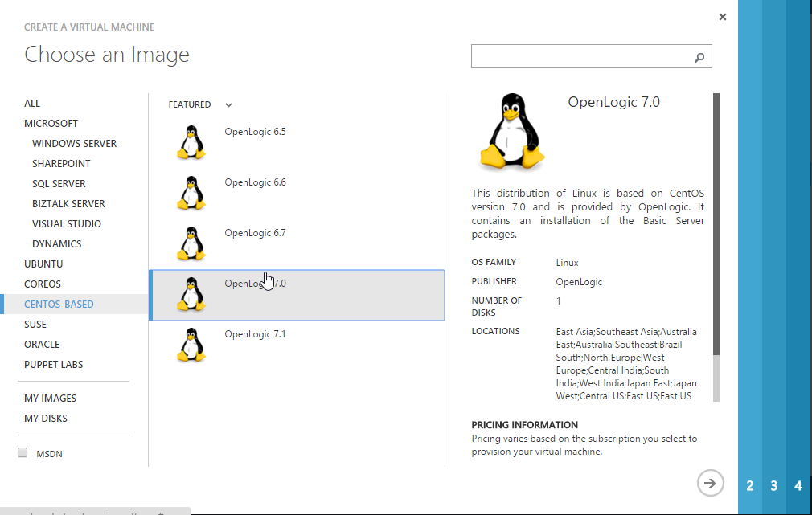Click the next arrow button

tap(710, 483)
